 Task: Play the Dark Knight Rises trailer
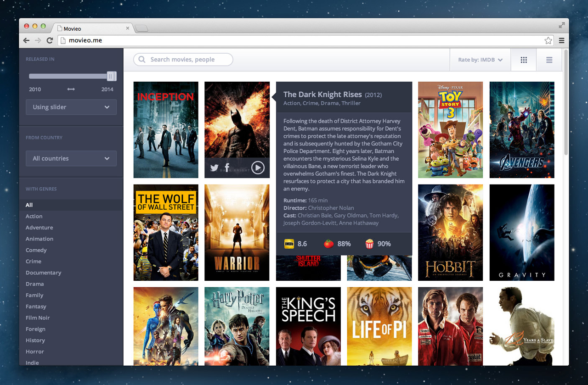(258, 167)
